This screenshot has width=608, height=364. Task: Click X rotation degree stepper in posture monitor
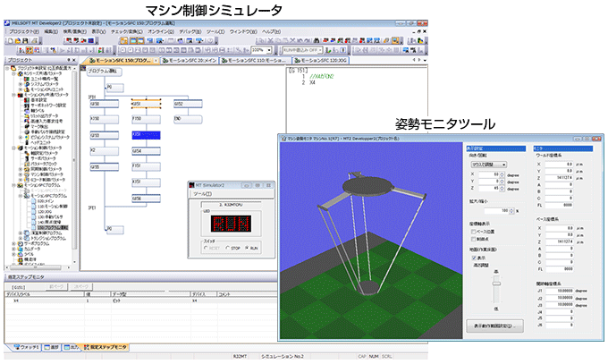click(x=503, y=174)
